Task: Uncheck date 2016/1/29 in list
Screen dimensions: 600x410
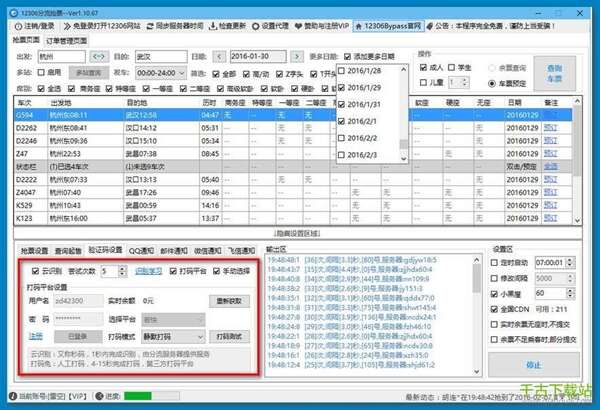Action: click(342, 88)
